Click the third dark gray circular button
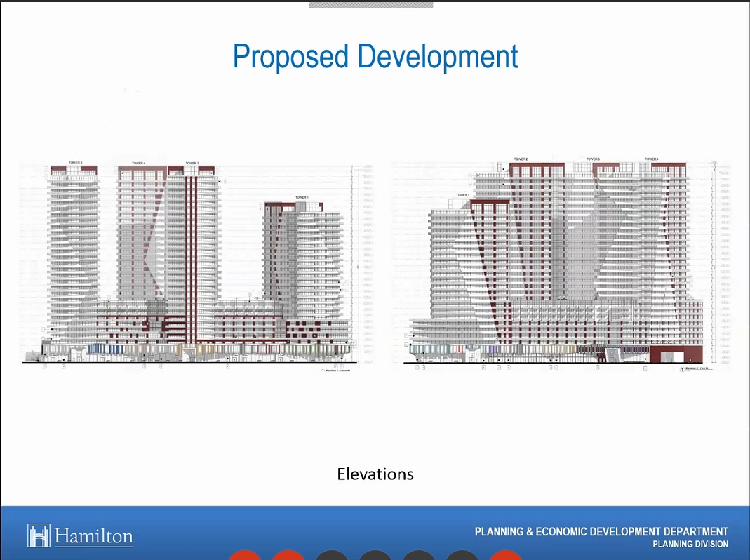Screen dimensions: 750x560 tap(419, 555)
